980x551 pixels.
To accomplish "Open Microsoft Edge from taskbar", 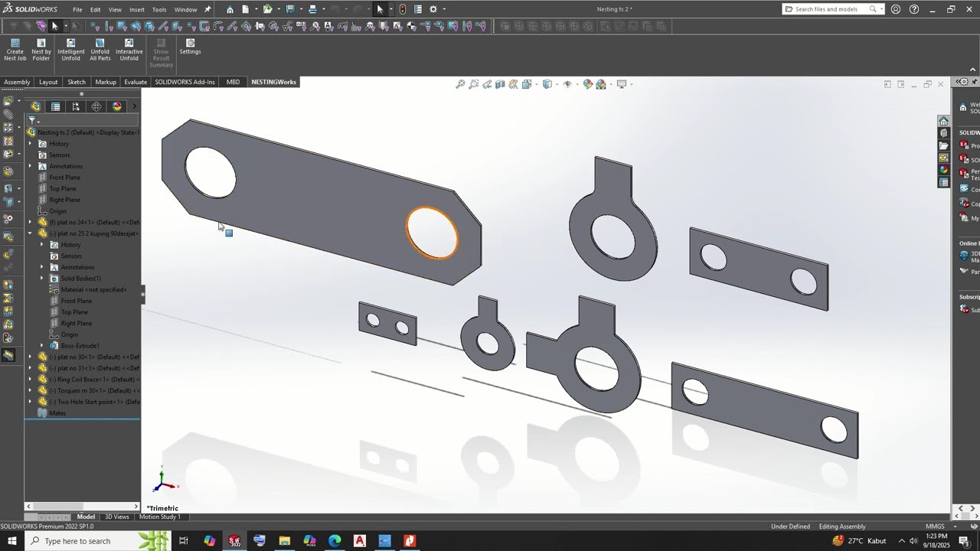I will point(335,541).
